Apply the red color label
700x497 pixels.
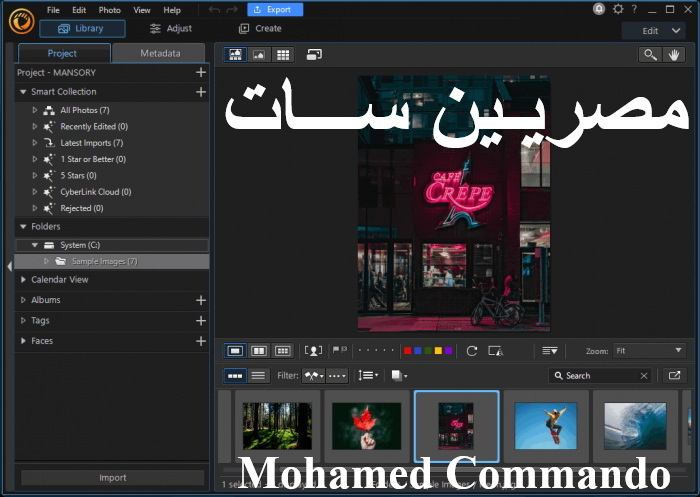click(407, 351)
